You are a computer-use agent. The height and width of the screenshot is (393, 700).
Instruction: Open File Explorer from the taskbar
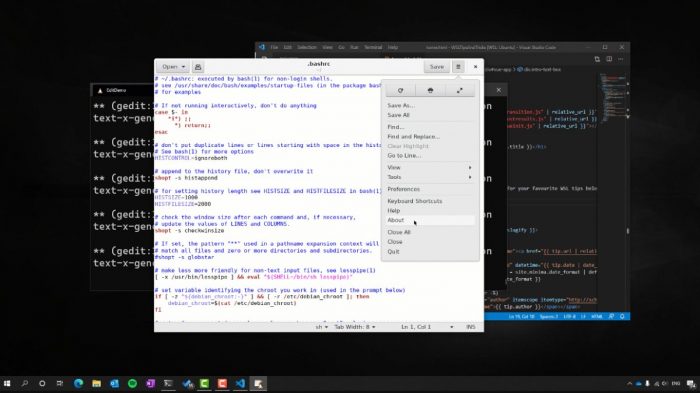(96, 384)
